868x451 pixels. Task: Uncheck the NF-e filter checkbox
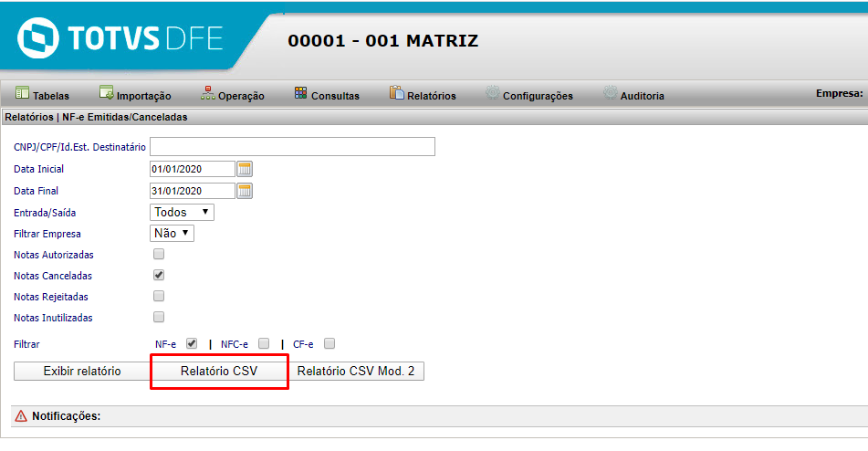point(192,343)
